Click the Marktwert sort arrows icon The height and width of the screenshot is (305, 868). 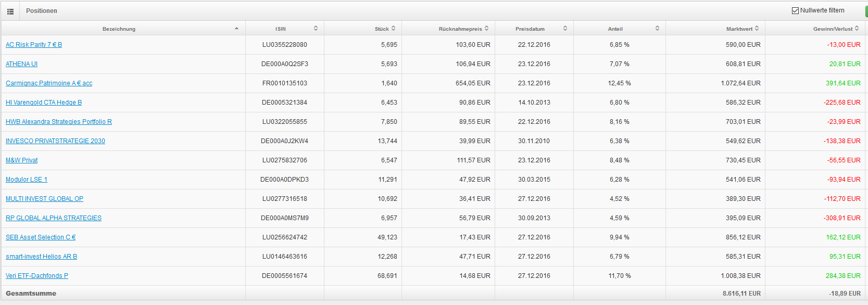[757, 28]
